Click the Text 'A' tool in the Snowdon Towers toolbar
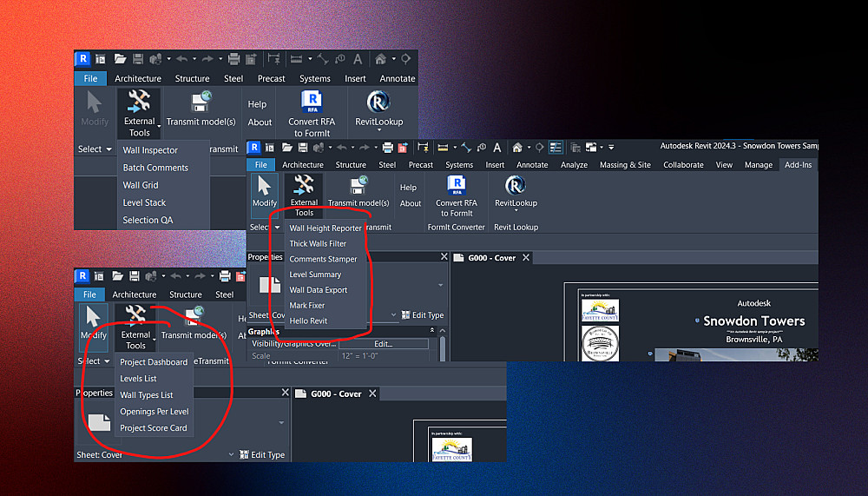Viewport: 868px width, 496px height. point(497,148)
